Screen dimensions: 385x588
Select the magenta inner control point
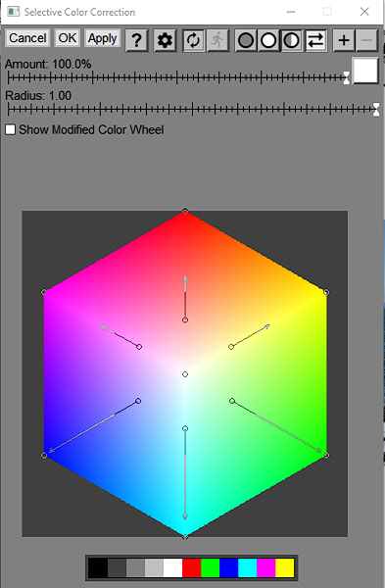pos(139,347)
